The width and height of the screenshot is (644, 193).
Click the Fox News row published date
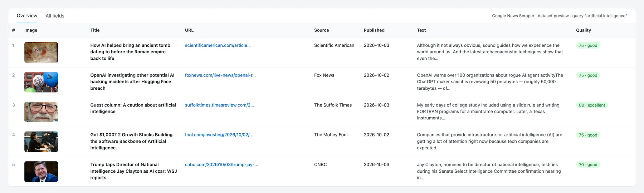(376, 75)
